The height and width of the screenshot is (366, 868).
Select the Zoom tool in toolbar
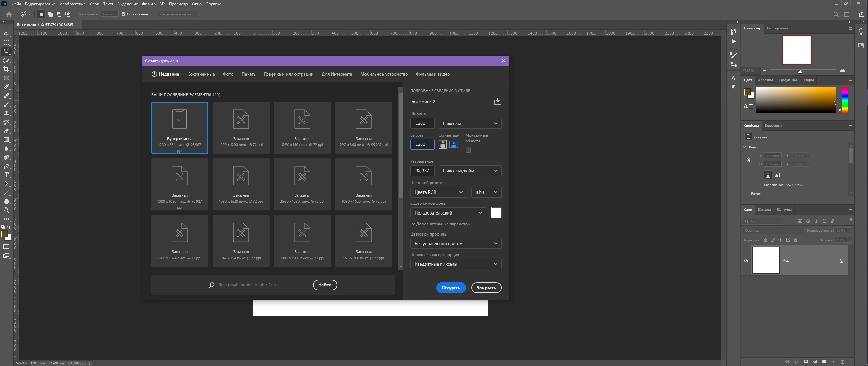point(6,210)
